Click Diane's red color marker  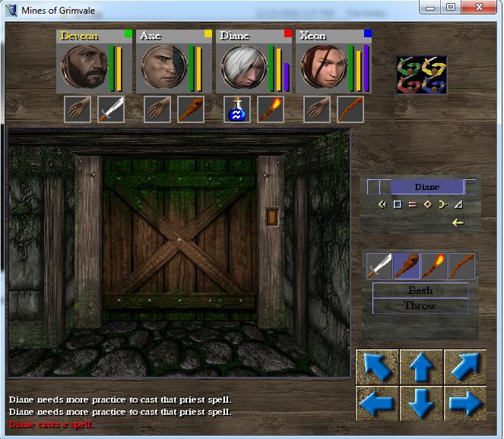point(287,33)
